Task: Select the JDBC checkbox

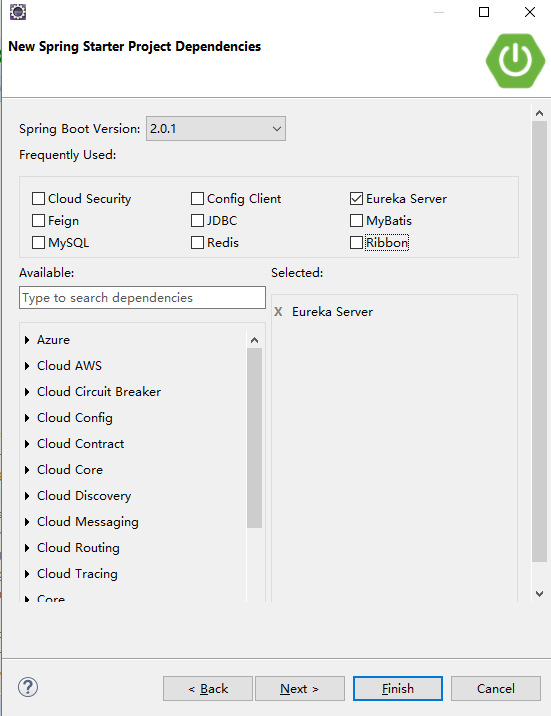Action: 197,221
